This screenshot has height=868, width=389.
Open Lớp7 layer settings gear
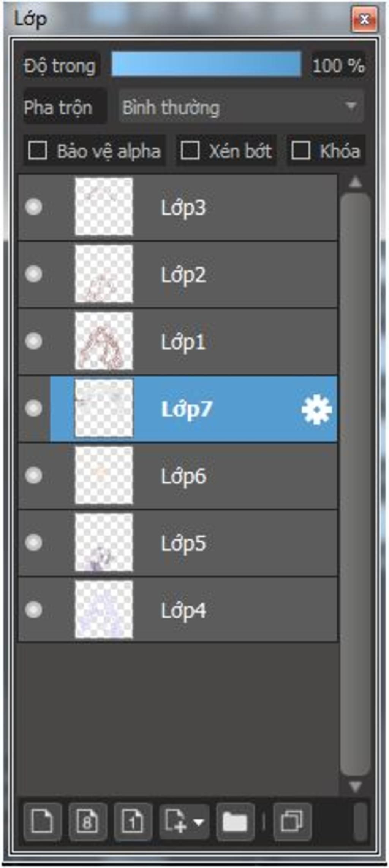(x=316, y=409)
